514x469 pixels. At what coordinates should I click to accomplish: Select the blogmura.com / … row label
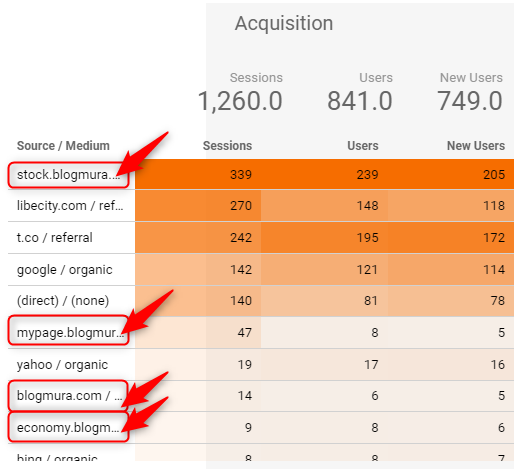69,396
